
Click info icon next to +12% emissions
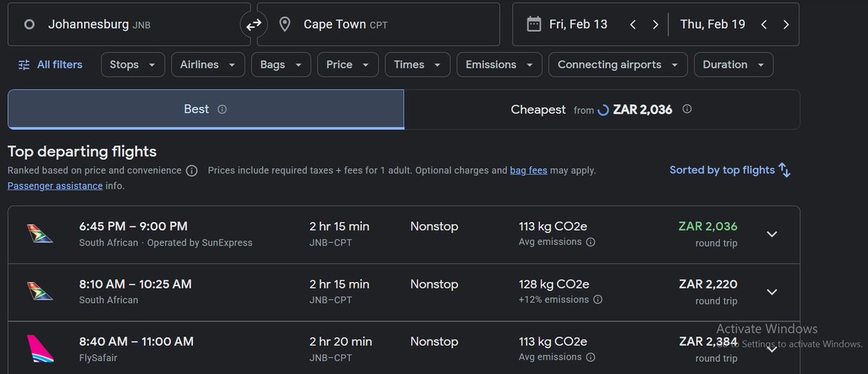[x=597, y=299]
